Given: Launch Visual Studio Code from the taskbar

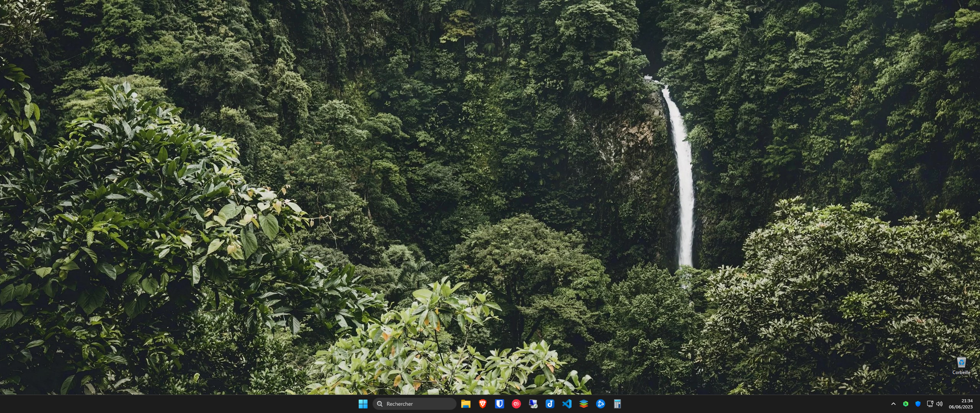Looking at the screenshot, I should click(x=567, y=404).
